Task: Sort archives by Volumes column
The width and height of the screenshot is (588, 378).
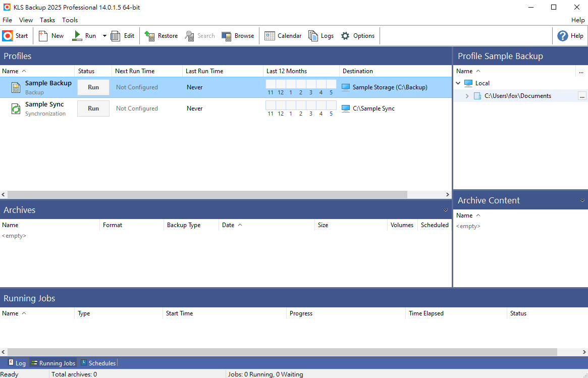Action: coord(402,225)
